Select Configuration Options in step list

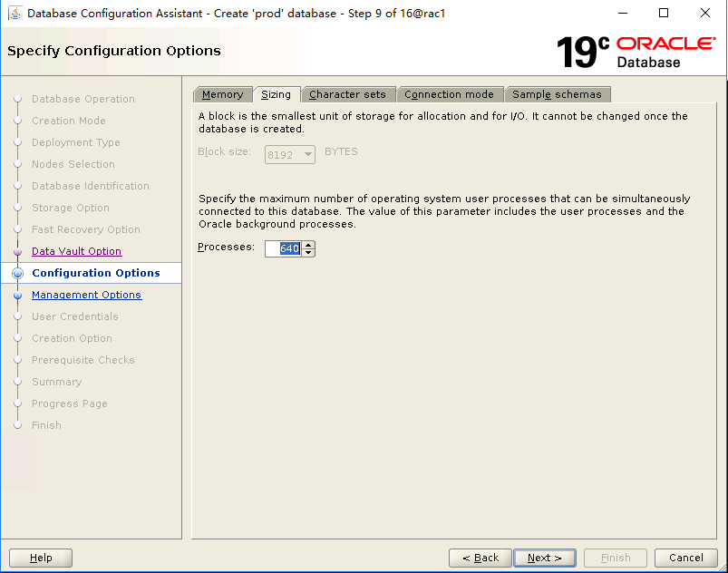pyautogui.click(x=95, y=273)
